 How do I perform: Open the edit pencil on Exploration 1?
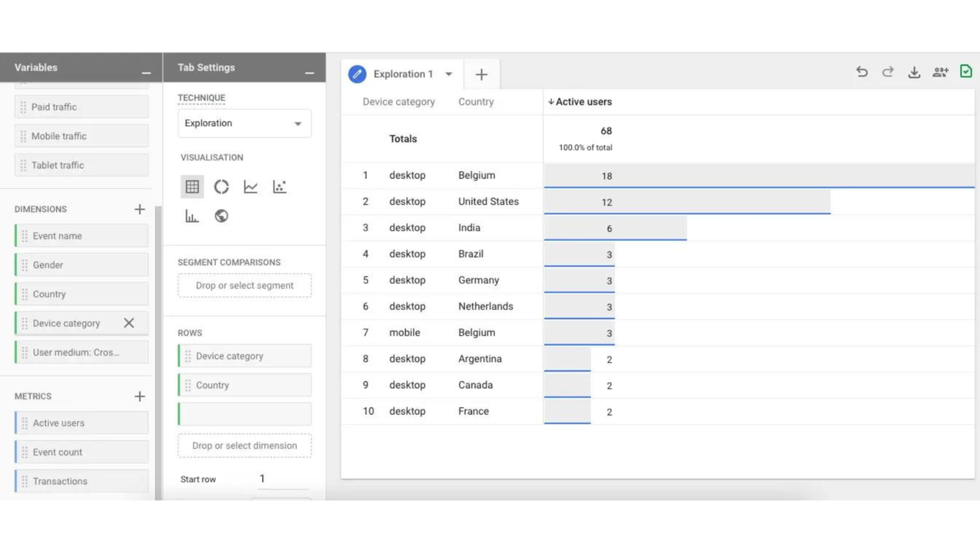tap(357, 74)
